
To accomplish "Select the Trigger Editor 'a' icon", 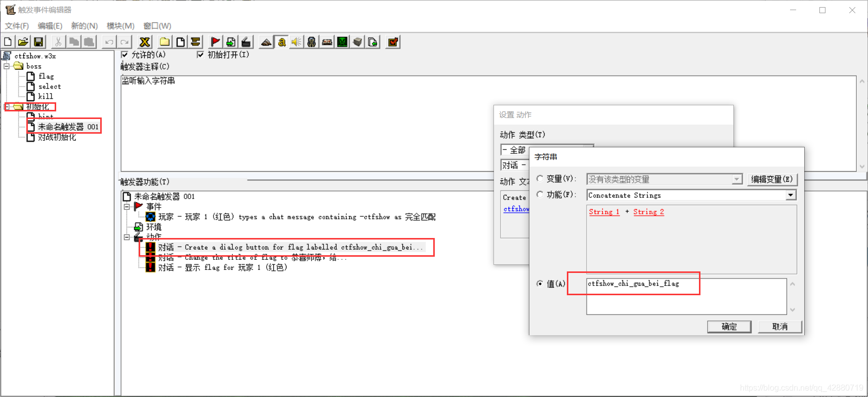I will [x=281, y=42].
